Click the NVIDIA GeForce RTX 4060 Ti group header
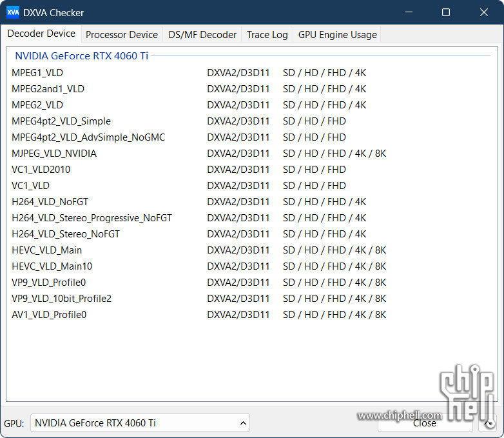The width and height of the screenshot is (504, 438). [82, 55]
